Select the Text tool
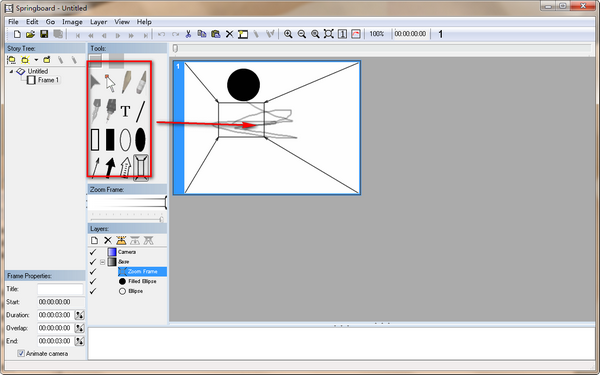600x375 pixels. coord(125,111)
